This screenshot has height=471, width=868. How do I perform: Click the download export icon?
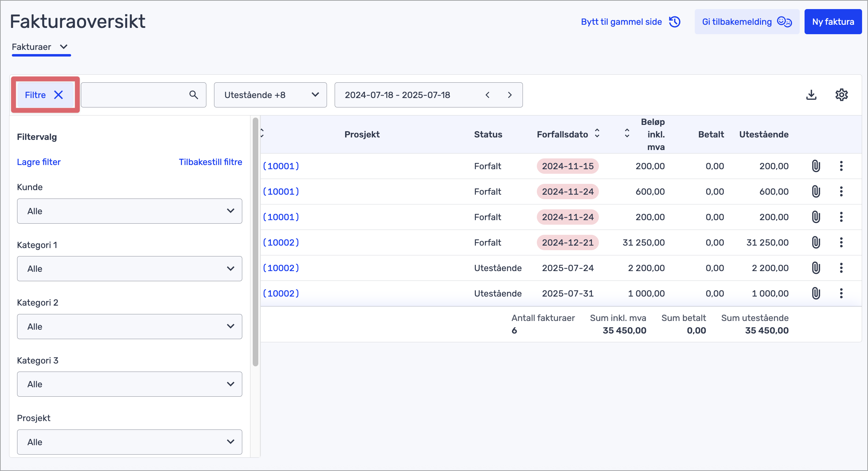point(812,95)
